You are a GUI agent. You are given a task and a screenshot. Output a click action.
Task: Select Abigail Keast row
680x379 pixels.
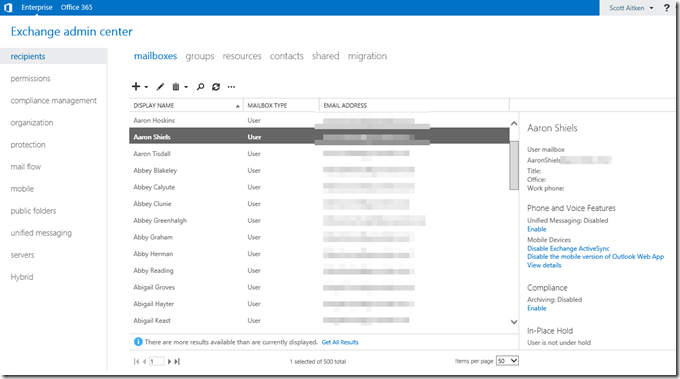(319, 320)
